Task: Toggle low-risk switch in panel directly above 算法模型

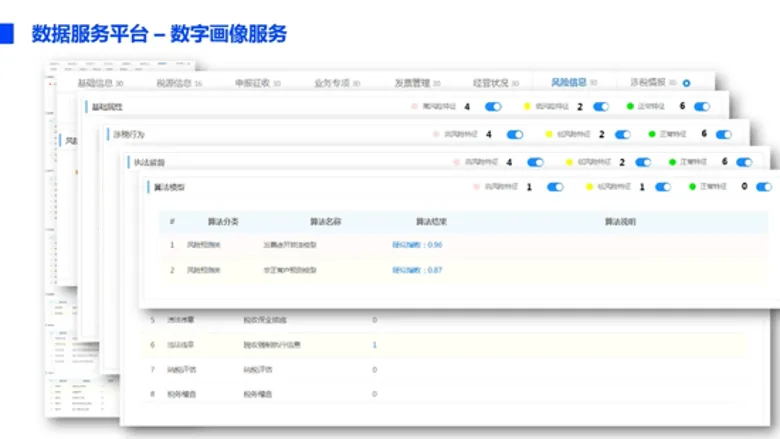Action: (x=643, y=162)
